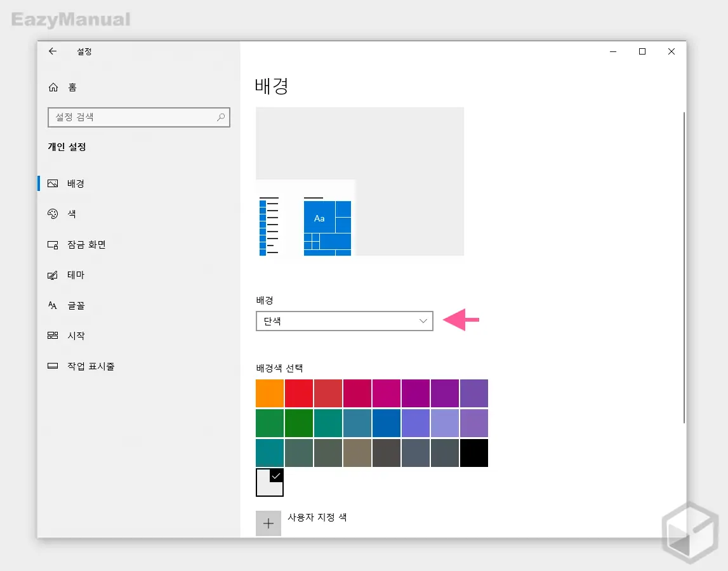Click the search magnifier icon
The image size is (728, 571).
221,117
